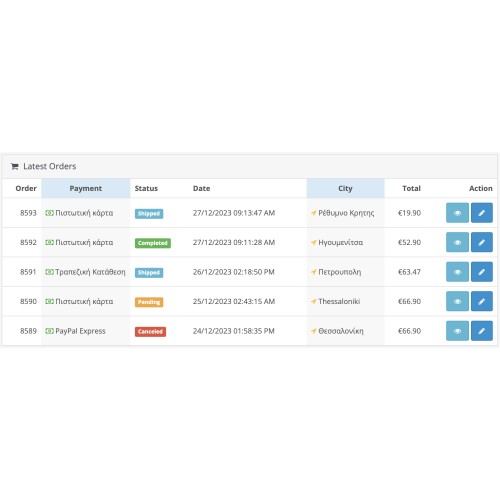Edit order 8593 with pencil icon
The image size is (500, 500).
pyautogui.click(x=482, y=213)
